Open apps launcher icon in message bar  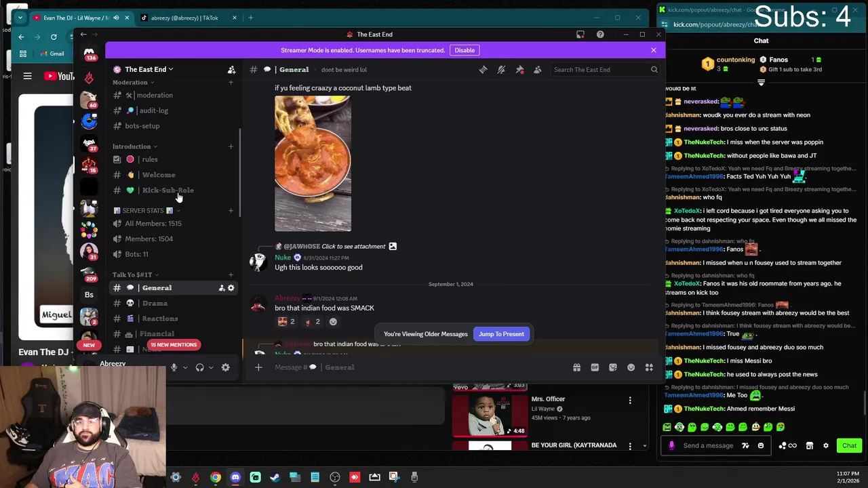649,367
